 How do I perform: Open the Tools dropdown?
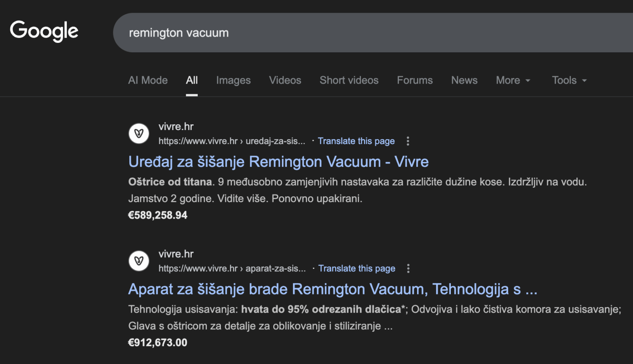coord(569,80)
